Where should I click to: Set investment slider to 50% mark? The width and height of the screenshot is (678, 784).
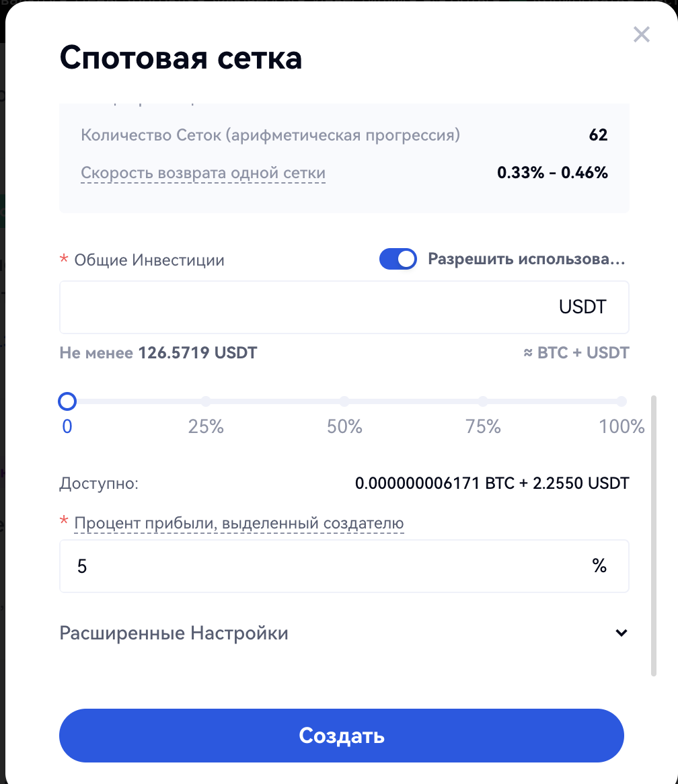[x=344, y=402]
